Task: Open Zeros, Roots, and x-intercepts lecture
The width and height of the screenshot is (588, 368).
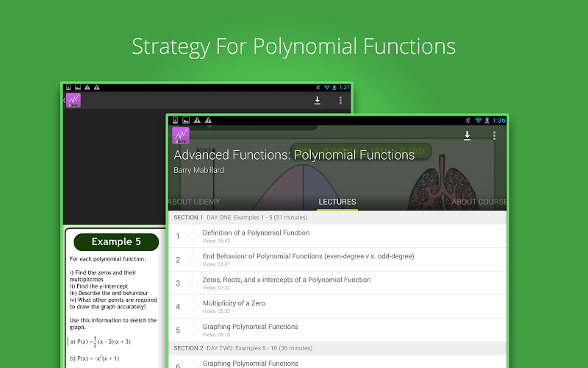Action: 337,283
